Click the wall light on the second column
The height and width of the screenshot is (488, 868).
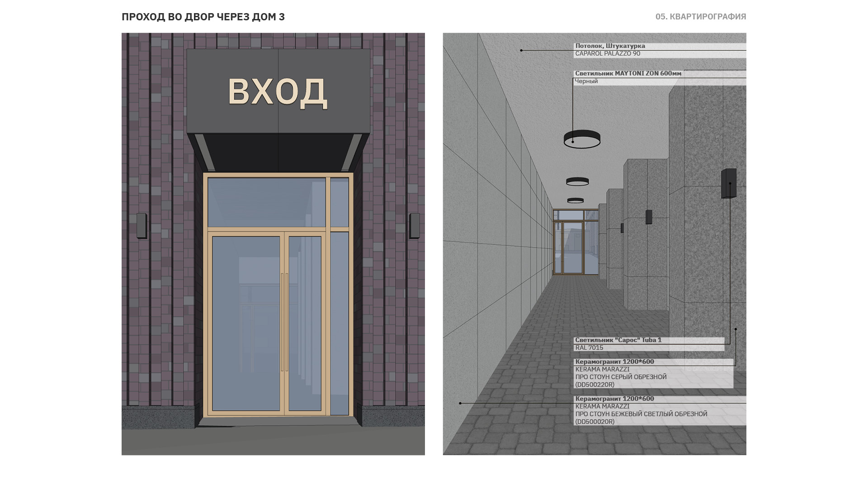click(x=649, y=217)
